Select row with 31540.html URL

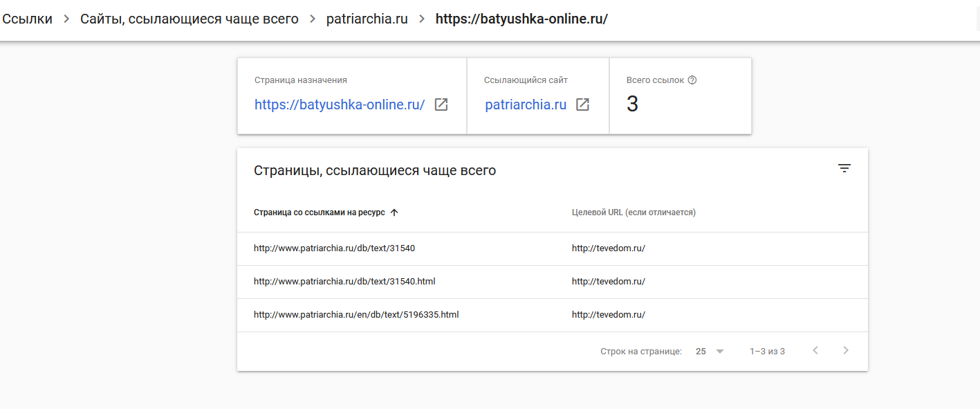pos(552,282)
